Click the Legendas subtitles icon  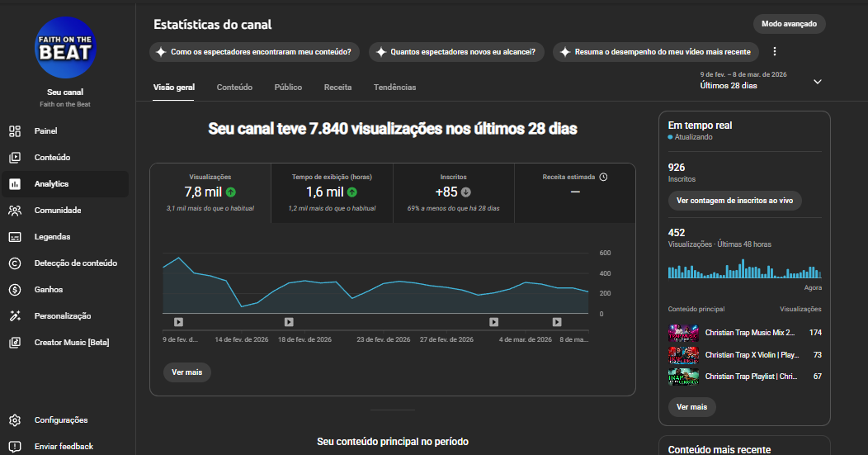click(15, 237)
